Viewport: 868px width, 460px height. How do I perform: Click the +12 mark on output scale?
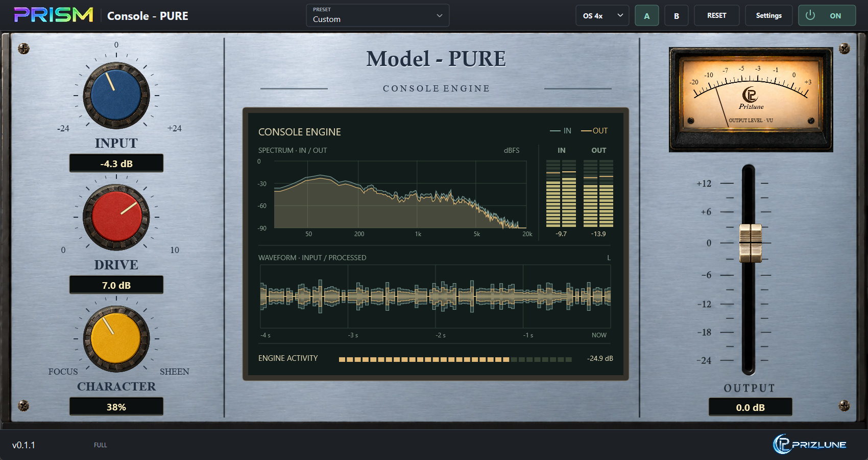(704, 183)
